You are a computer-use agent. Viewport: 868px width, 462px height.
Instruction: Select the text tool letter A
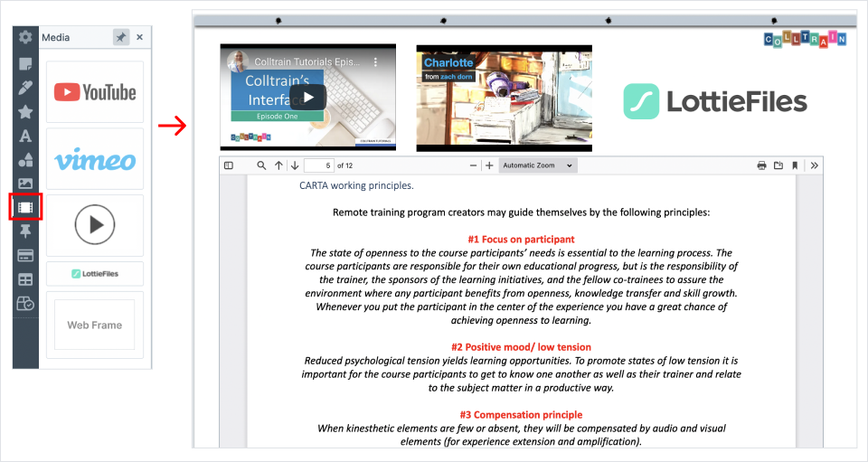tap(25, 136)
